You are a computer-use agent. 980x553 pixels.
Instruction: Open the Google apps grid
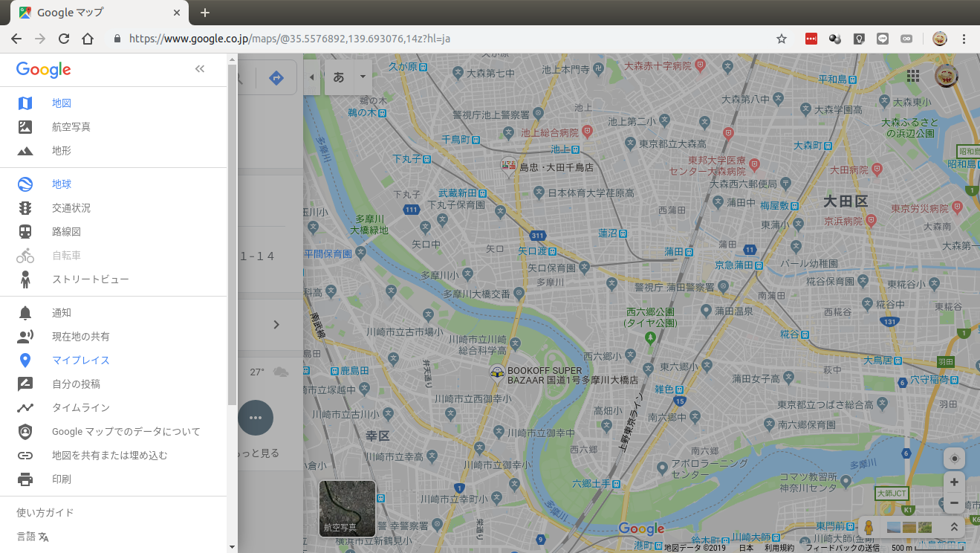[x=912, y=75]
